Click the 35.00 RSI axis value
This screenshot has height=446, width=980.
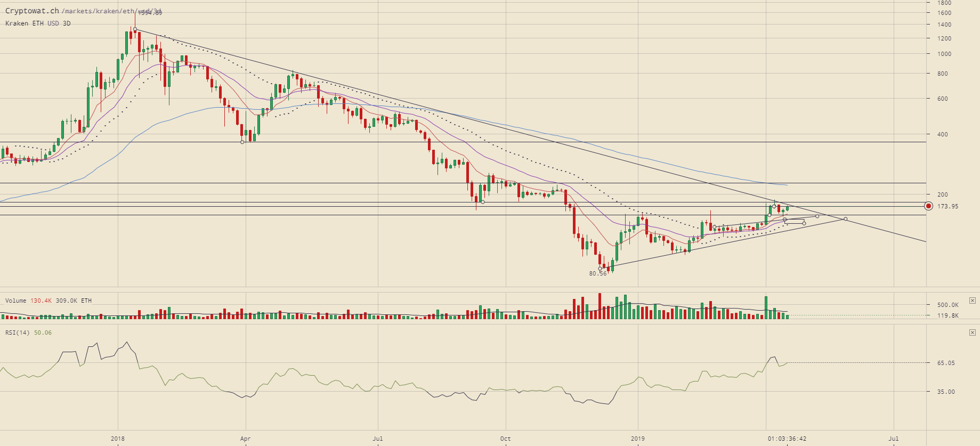946,392
